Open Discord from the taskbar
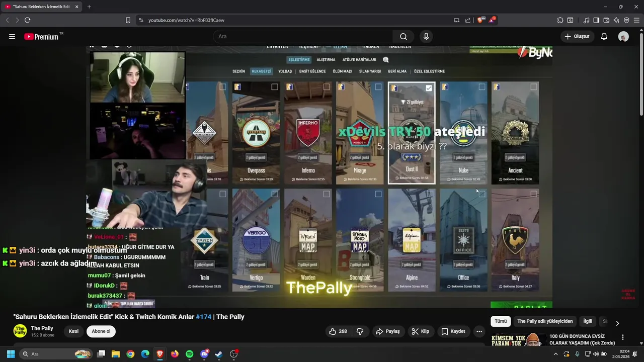Viewport: 644px width, 362px height. [x=204, y=354]
